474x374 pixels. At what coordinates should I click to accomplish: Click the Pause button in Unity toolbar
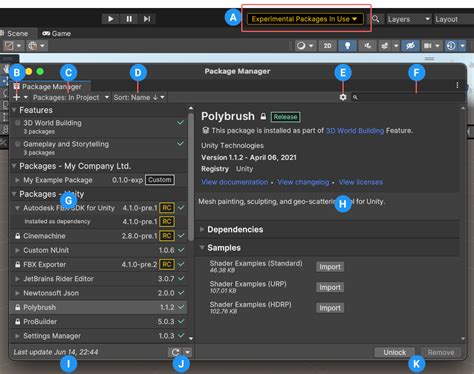129,19
